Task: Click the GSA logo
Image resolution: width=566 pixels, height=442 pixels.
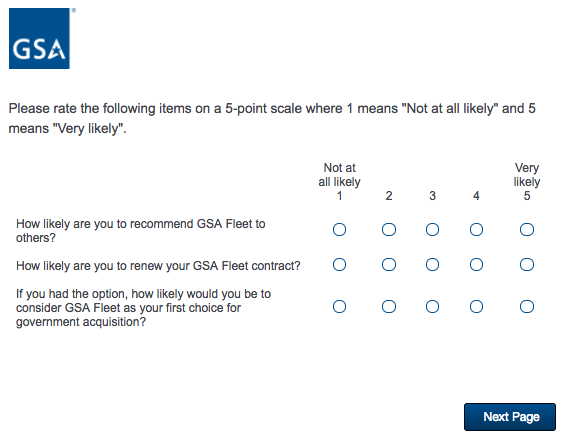Action: pos(39,38)
